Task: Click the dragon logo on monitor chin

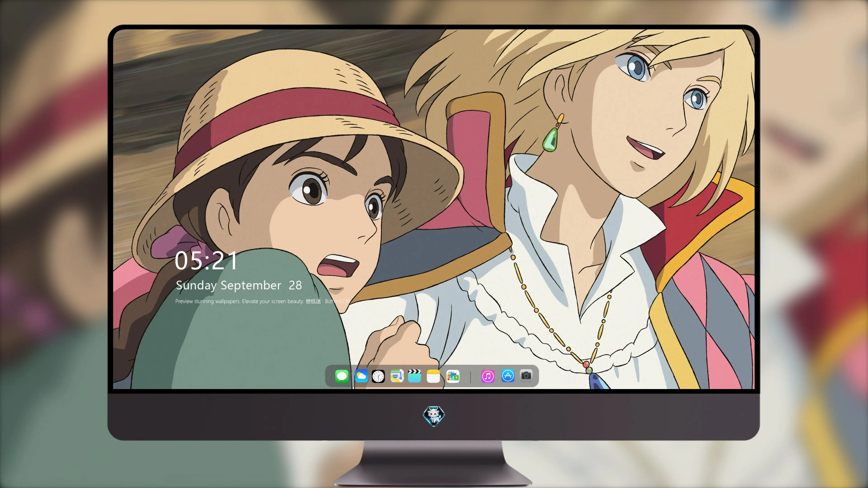Action: (434, 416)
